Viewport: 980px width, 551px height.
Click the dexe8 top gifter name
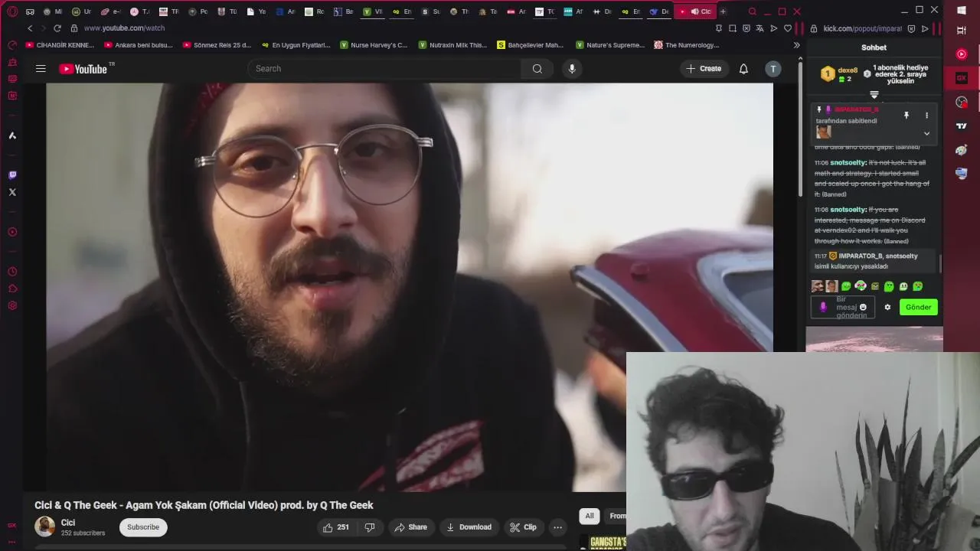(848, 70)
